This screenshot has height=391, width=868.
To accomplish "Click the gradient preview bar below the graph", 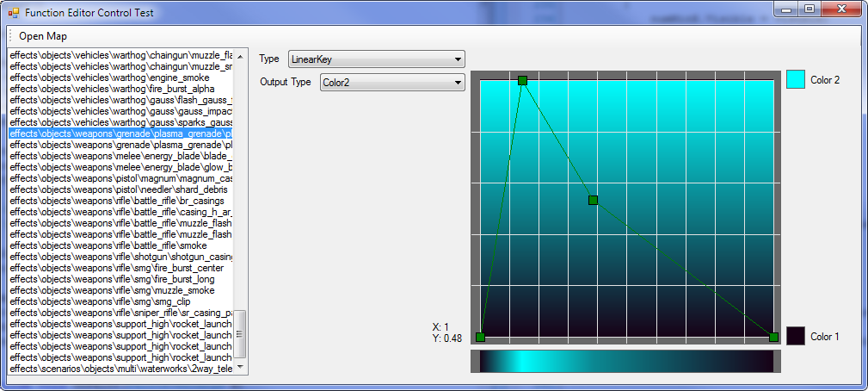I will [x=626, y=361].
